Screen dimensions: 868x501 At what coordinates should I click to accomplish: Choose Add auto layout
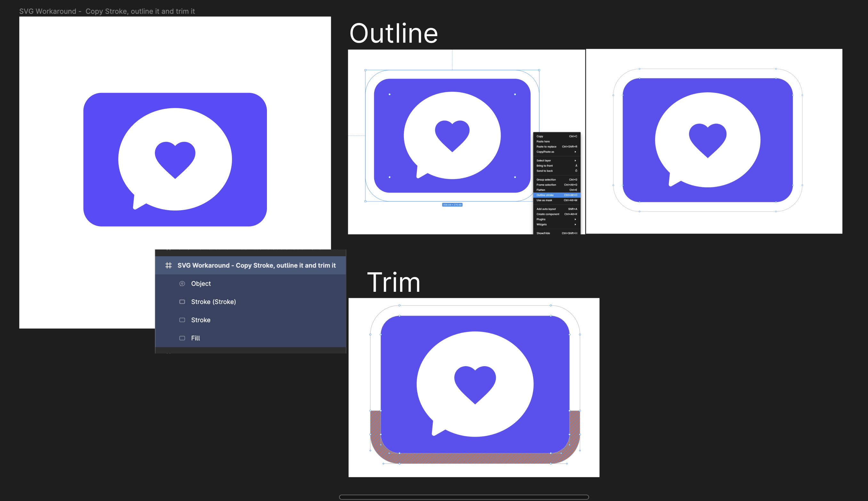pos(557,209)
